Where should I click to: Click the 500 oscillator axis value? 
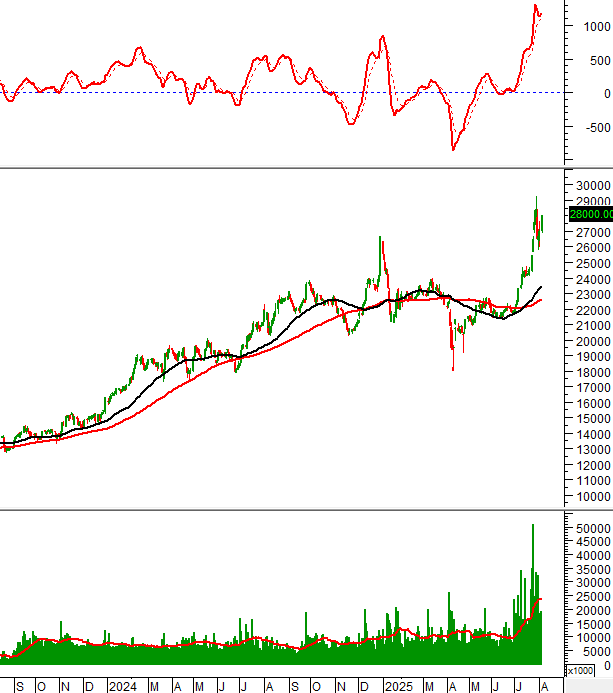point(601,61)
